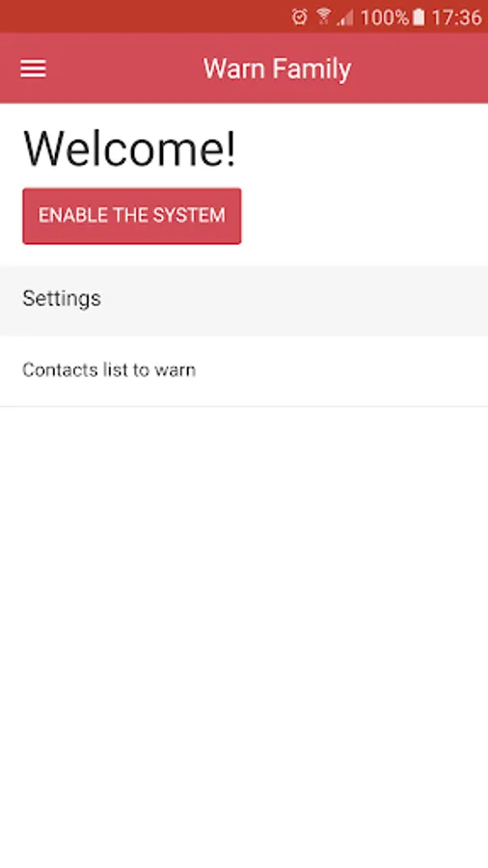The width and height of the screenshot is (488, 868).
Task: Tap the word warn in the contacts row
Action: coord(175,370)
